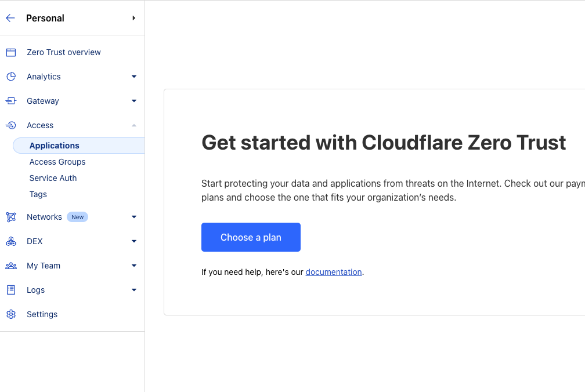Select Access Groups in the sidebar
585x392 pixels.
57,162
